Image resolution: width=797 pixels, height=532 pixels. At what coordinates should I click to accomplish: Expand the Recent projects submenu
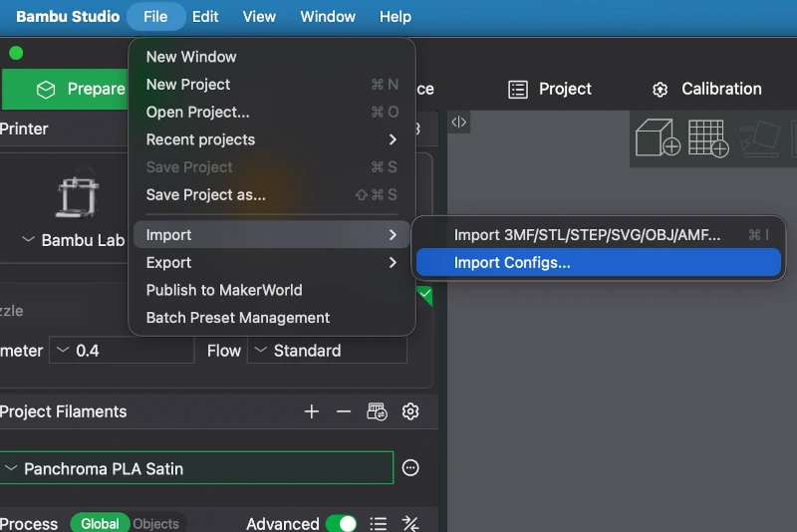point(271,139)
